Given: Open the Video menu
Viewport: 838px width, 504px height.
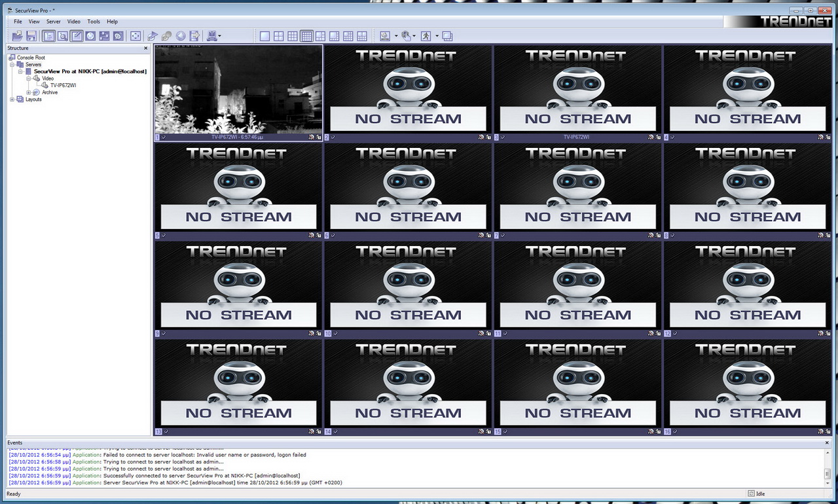Looking at the screenshot, I should click(74, 22).
